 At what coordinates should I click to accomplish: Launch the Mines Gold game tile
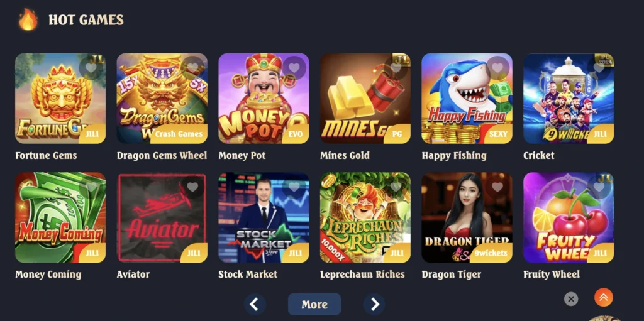365,99
